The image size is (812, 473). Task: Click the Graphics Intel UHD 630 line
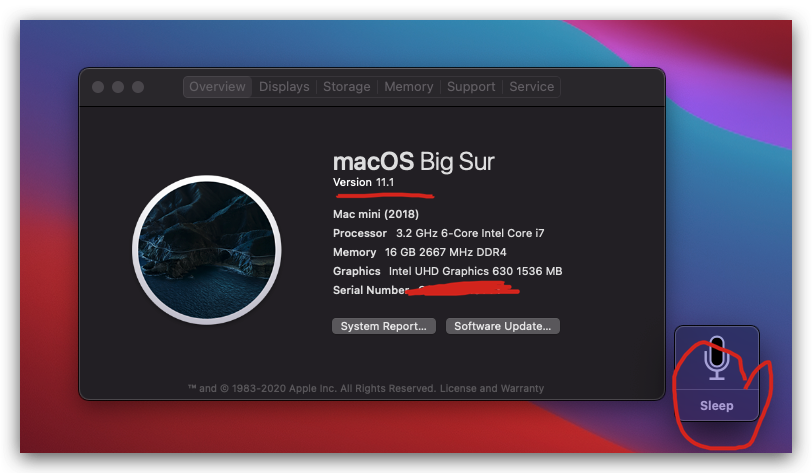pos(447,271)
